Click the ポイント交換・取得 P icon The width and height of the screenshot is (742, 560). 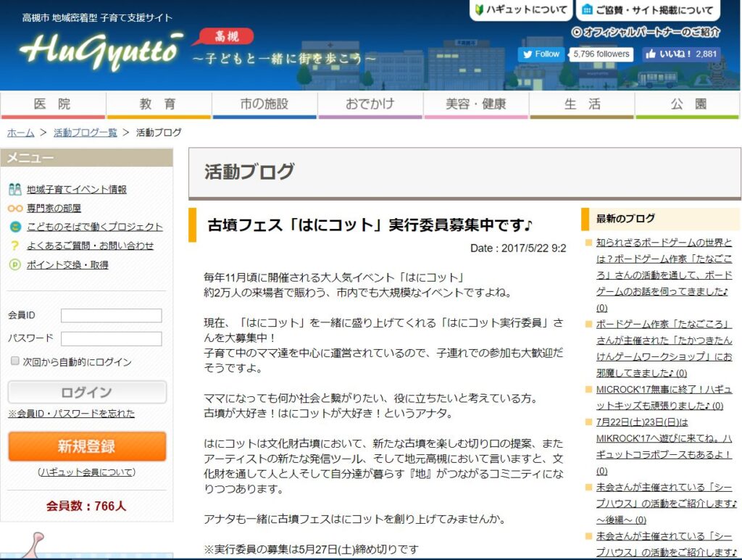pyautogui.click(x=14, y=264)
